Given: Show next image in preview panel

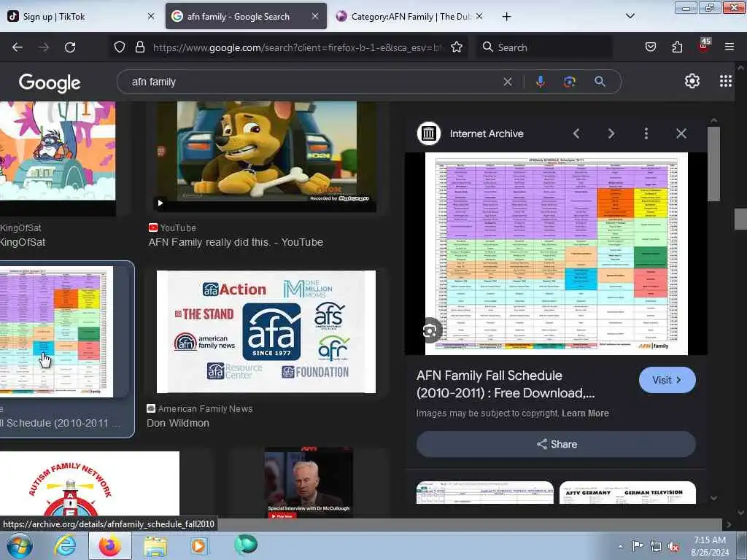Looking at the screenshot, I should pyautogui.click(x=611, y=134).
